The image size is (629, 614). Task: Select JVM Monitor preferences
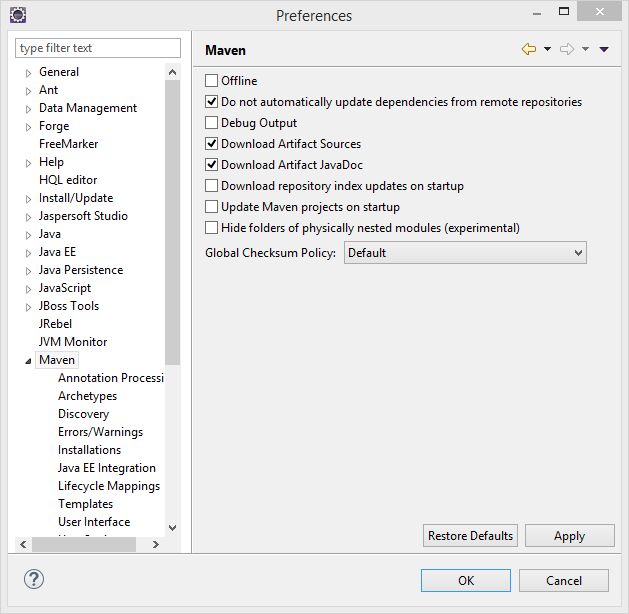(73, 342)
